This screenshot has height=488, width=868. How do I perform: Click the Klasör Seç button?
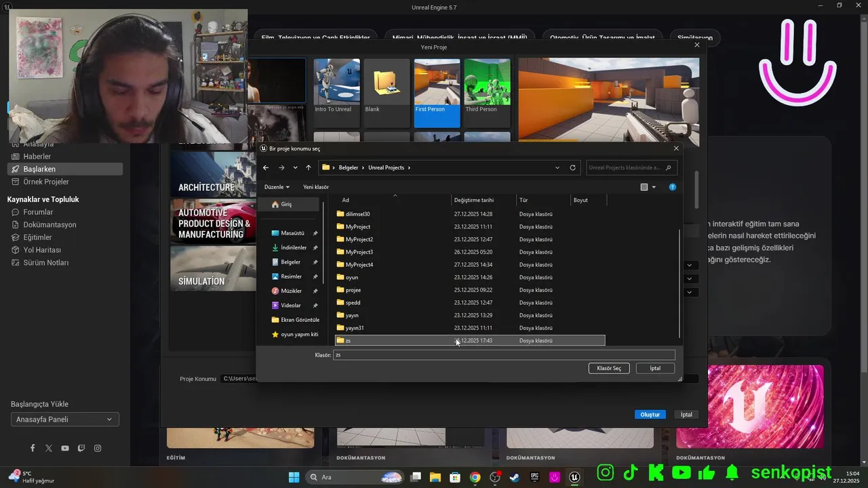(x=609, y=368)
